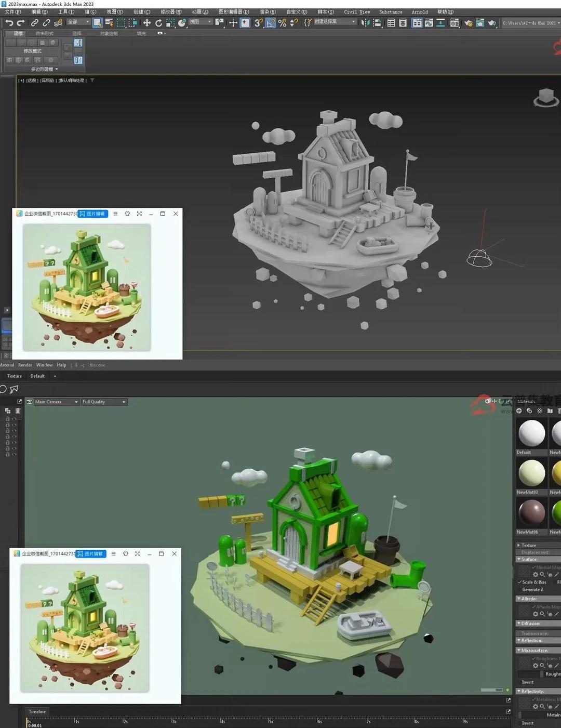
Task: Open the material library folder icon
Action: coord(550,411)
